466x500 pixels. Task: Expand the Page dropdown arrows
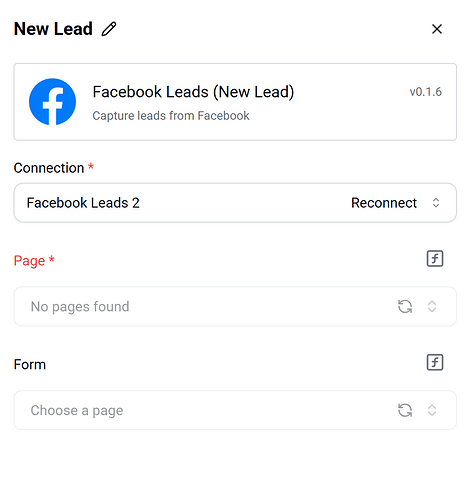point(432,306)
